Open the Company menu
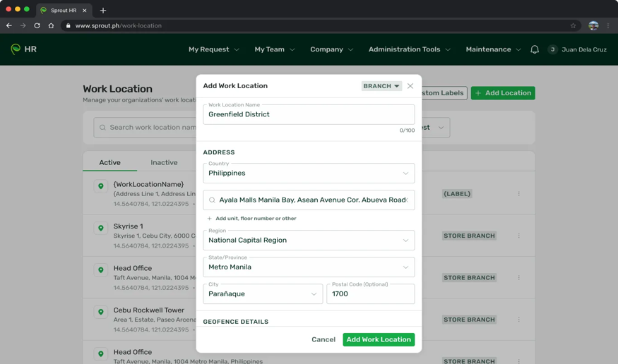This screenshot has width=618, height=364. pos(331,49)
